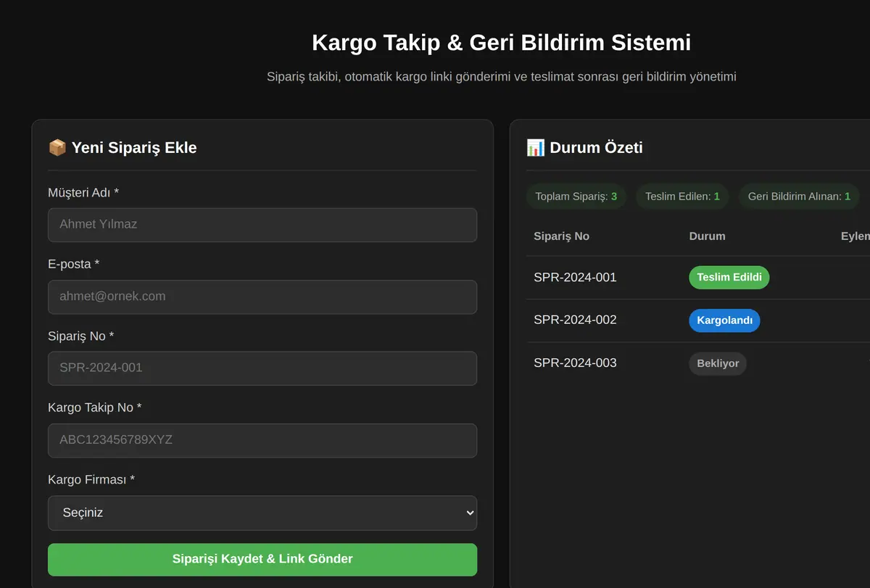This screenshot has width=870, height=588.
Task: Click the Sipariş No * form label
Action: pos(80,336)
